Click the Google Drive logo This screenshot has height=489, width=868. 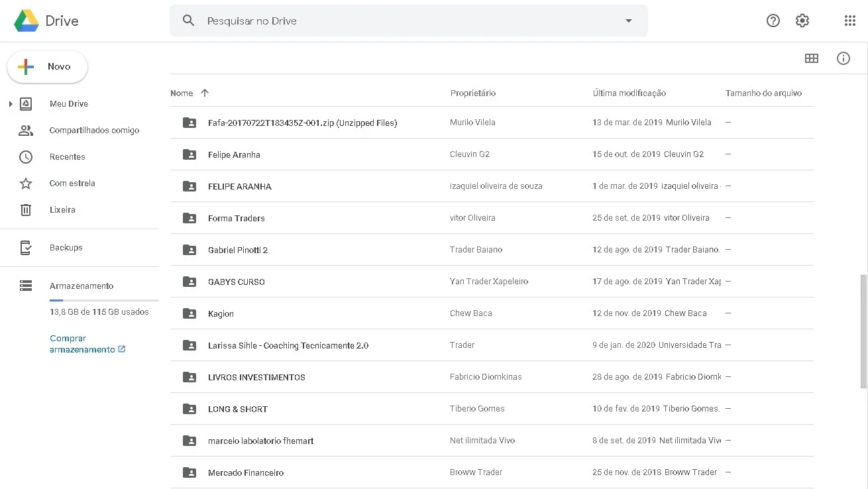(46, 21)
